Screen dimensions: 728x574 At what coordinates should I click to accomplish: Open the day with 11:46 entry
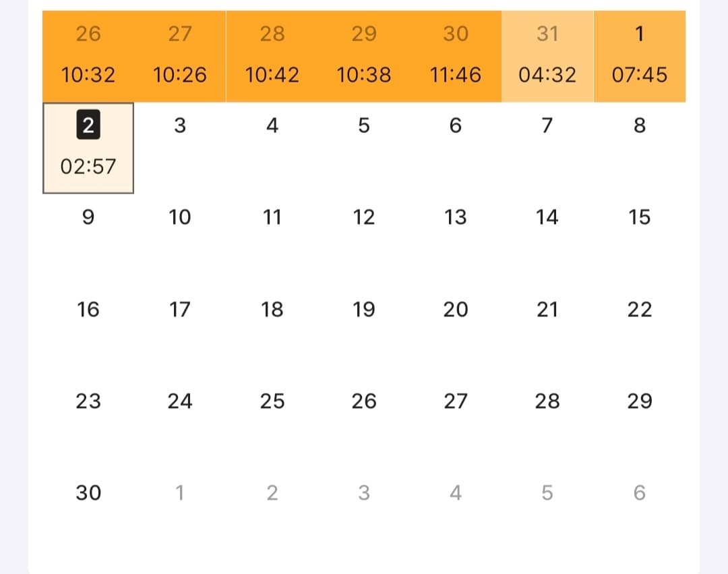pyautogui.click(x=456, y=56)
